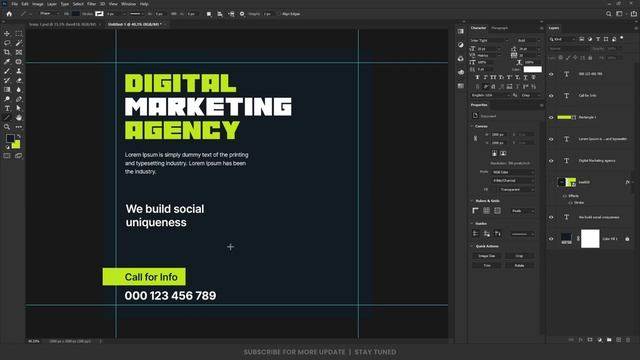Open the ruler units Pixels dropdown

(522, 211)
